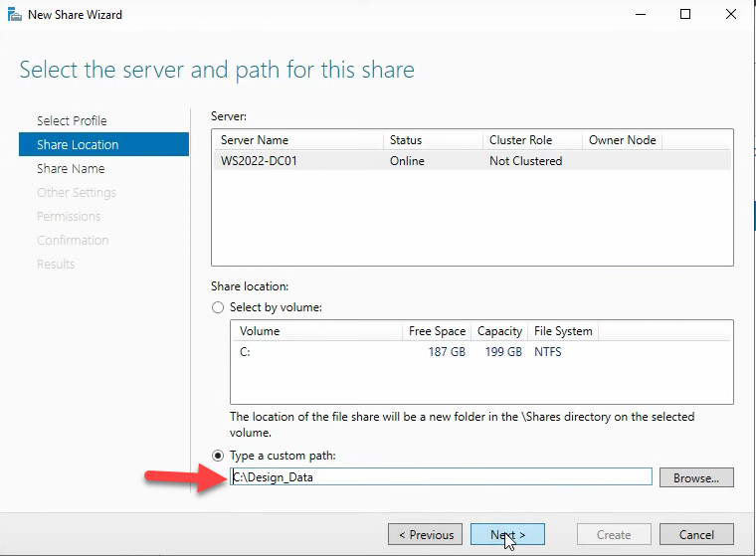
Task: Open the Browse... folder dialog
Action: [x=696, y=477]
